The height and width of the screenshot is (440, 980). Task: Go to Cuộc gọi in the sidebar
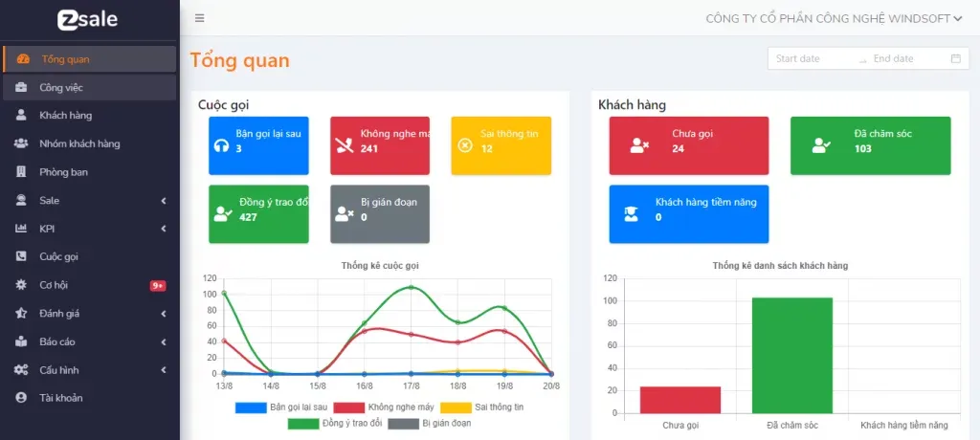coord(58,256)
